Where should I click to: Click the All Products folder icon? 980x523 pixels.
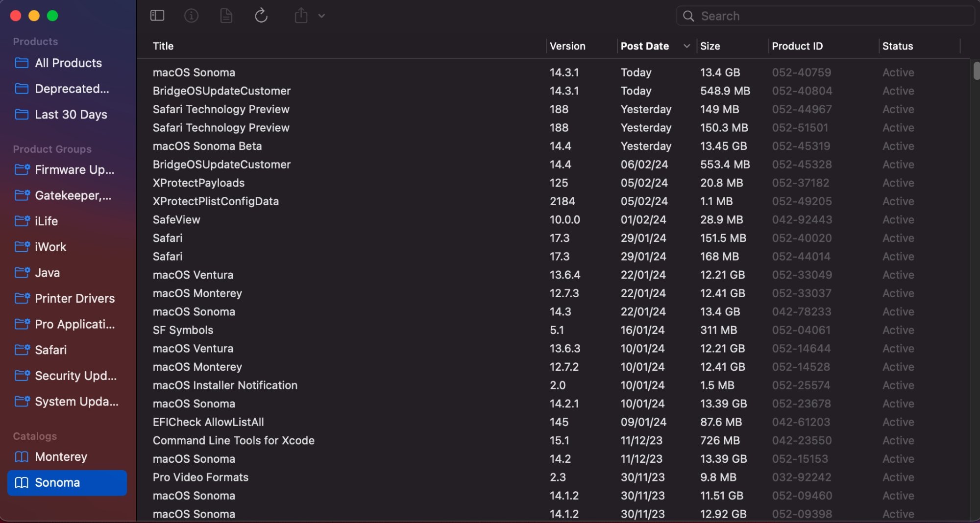pos(22,63)
